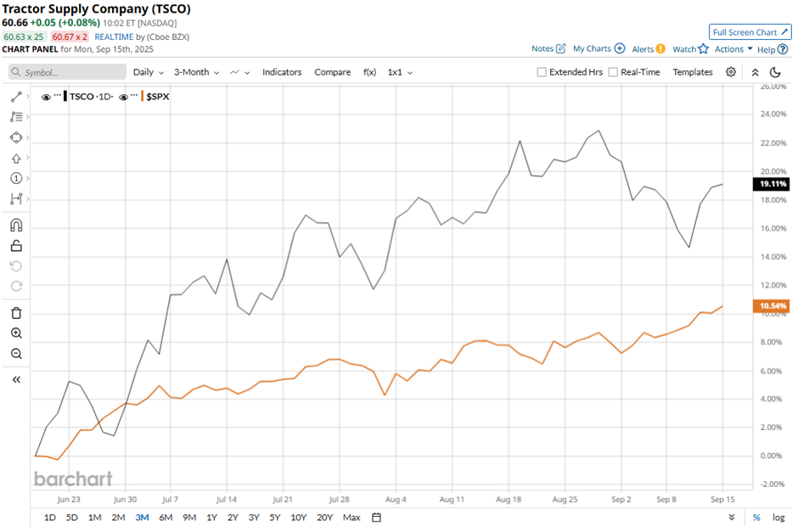Select the Max time range
Screen dimensions: 798x532
click(351, 518)
